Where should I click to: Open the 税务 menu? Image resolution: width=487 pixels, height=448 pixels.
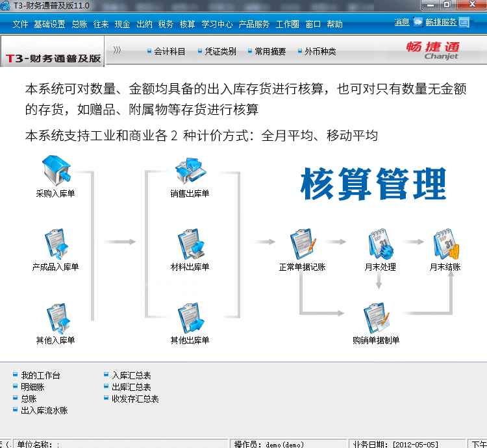click(x=166, y=24)
